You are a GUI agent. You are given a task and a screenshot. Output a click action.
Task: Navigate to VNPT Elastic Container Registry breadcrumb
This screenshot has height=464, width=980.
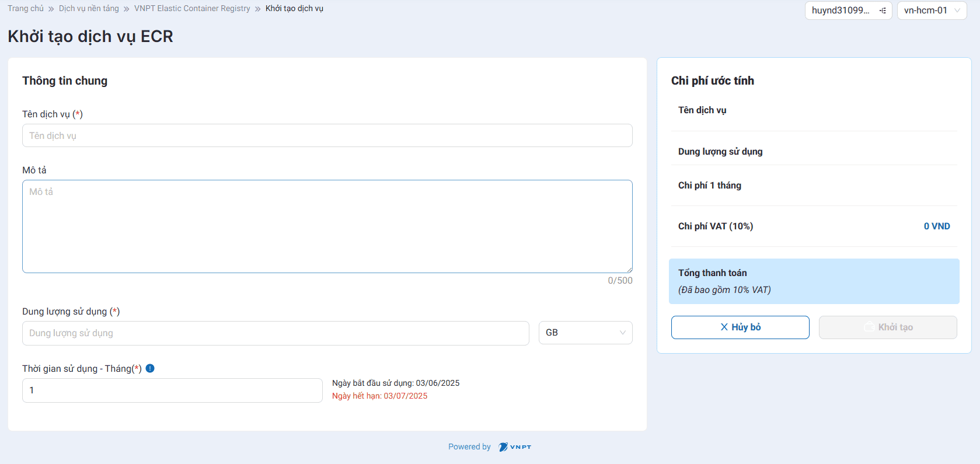tap(192, 9)
